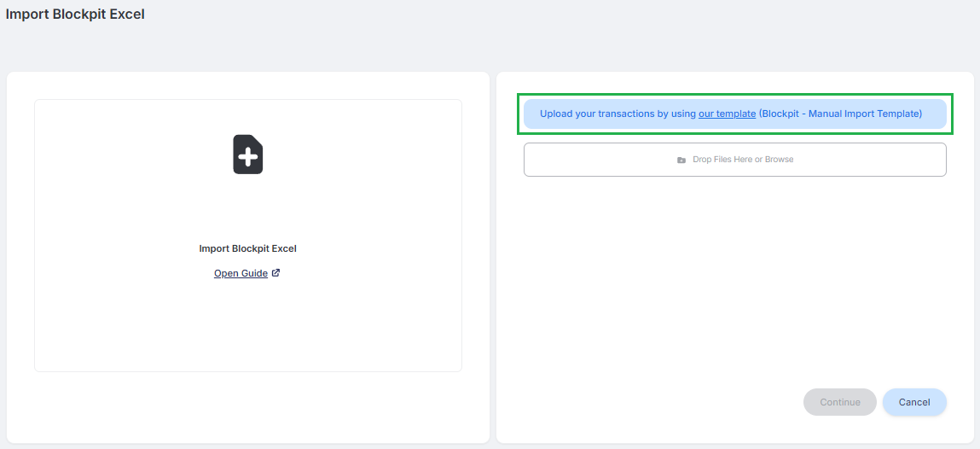Screen dimensions: 980x449
Task: Select the Browse text in upload field
Action: (x=780, y=160)
